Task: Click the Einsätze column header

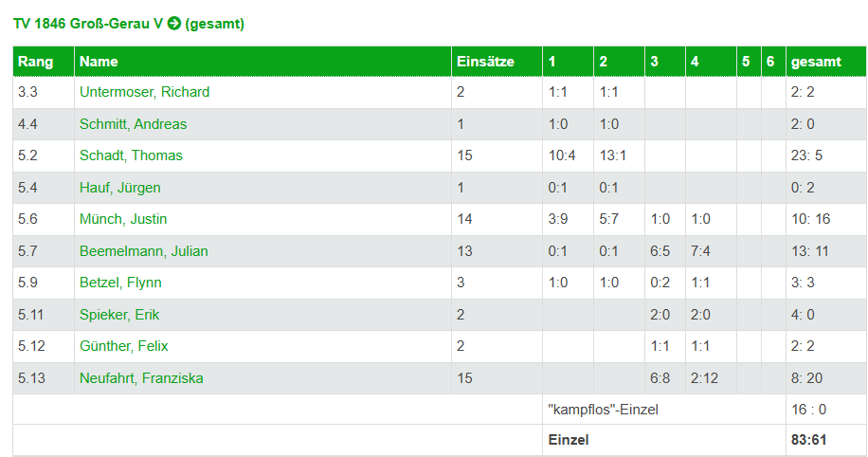Action: 485,62
